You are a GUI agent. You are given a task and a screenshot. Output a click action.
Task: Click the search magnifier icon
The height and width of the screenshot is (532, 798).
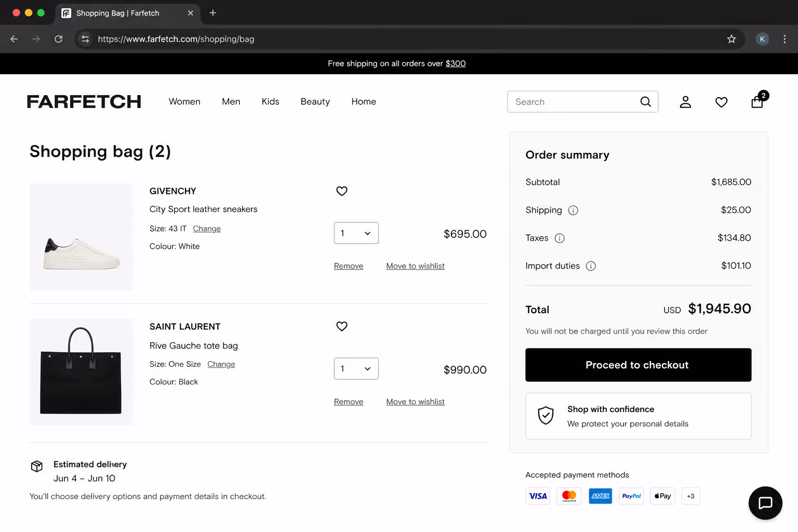(645, 102)
